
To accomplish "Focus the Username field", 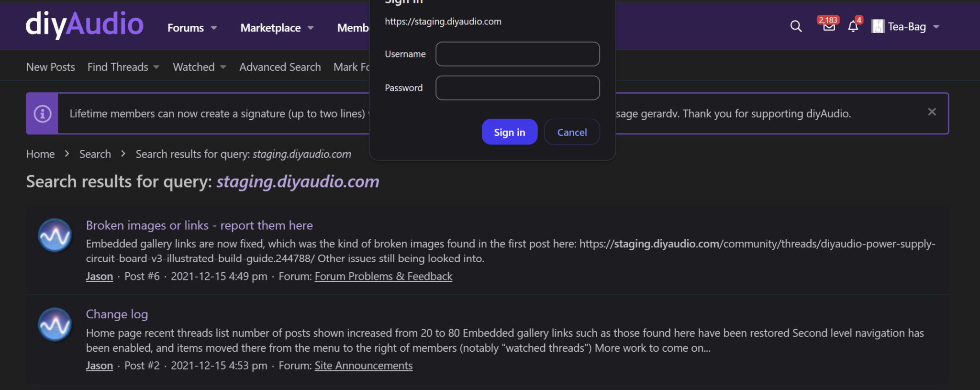I will (x=517, y=54).
